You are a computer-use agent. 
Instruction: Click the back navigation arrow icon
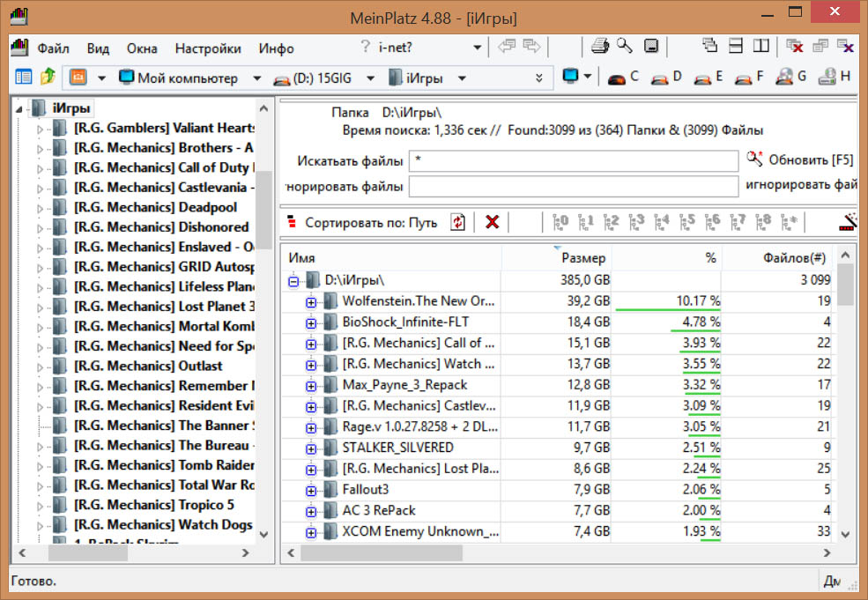coord(506,47)
